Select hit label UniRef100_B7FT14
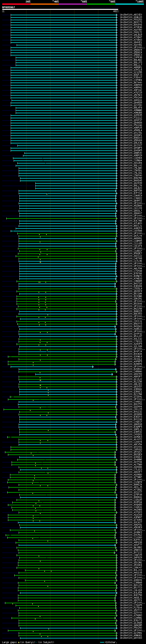 [x=131, y=193]
